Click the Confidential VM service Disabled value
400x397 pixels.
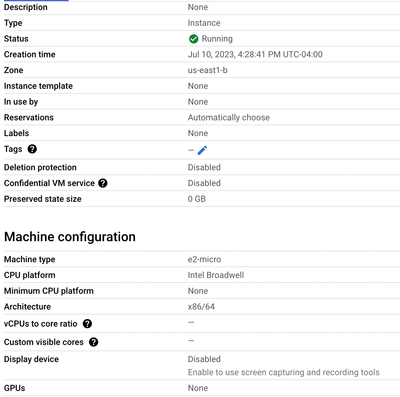pos(204,183)
